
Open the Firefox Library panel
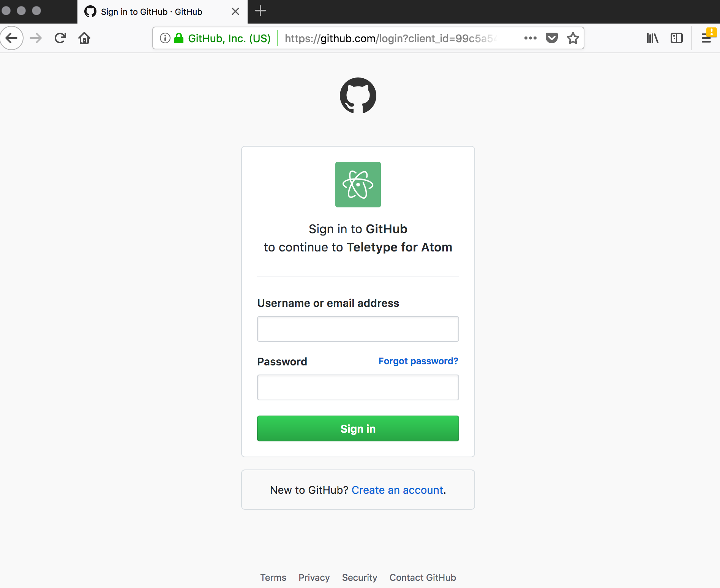(652, 38)
